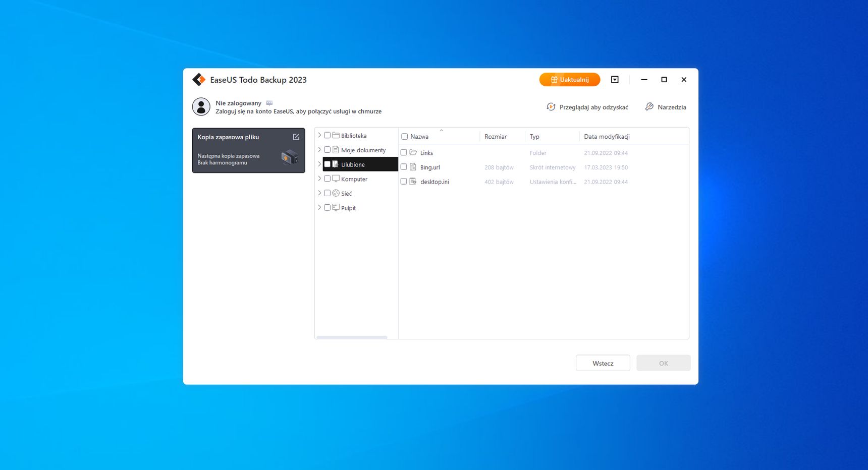Click the Pulpit desktop icon
Viewport: 868px width, 470px height.
(336, 207)
